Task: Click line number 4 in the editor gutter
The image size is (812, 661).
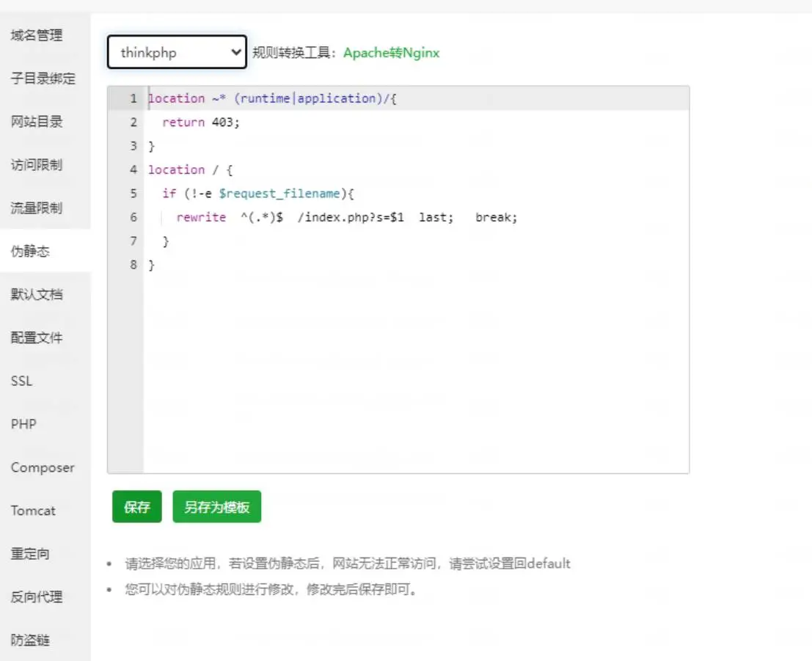Action: [x=133, y=169]
